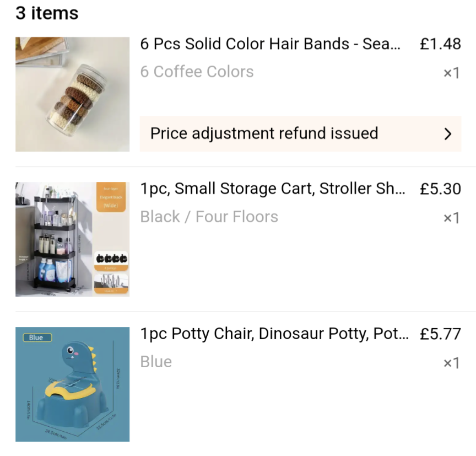Open the Potty Chair Dinosaur Potty title
Image resolution: width=476 pixels, height=456 pixels.
[274, 334]
